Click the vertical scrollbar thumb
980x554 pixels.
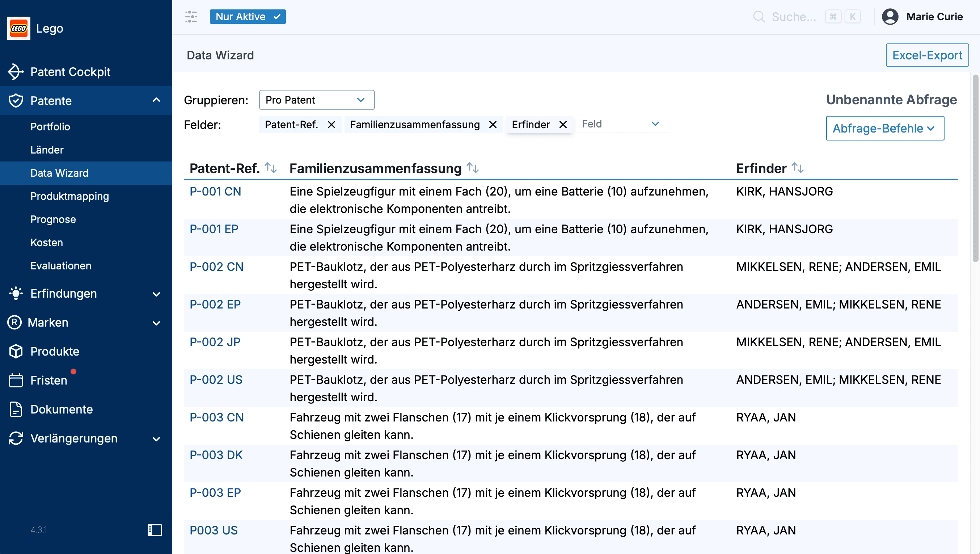[975, 168]
